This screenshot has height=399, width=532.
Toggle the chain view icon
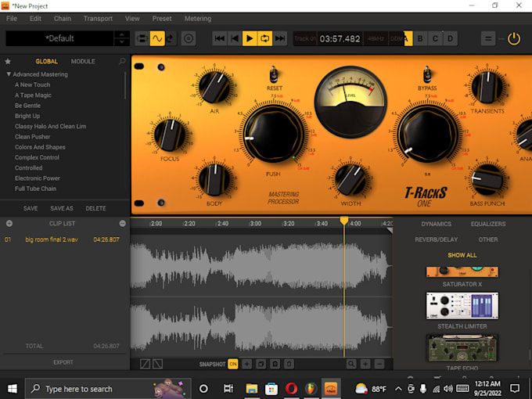pos(142,38)
